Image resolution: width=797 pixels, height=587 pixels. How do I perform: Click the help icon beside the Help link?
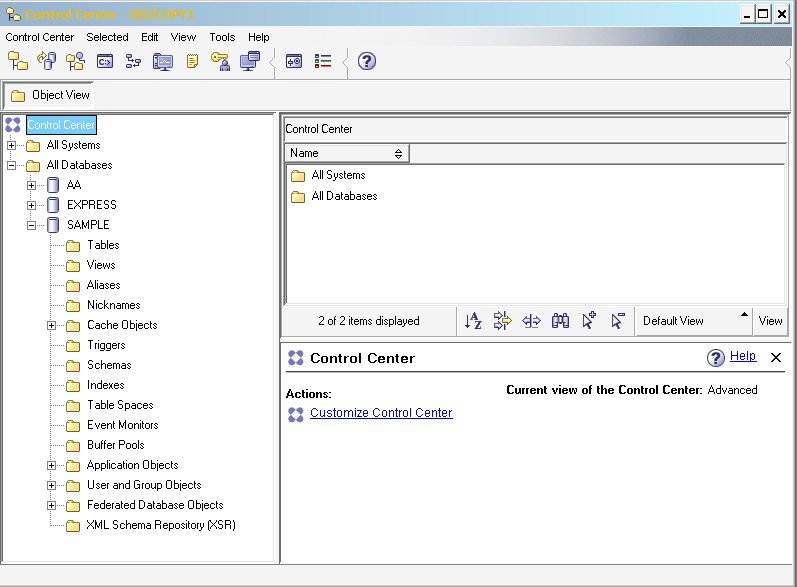pyautogui.click(x=716, y=358)
